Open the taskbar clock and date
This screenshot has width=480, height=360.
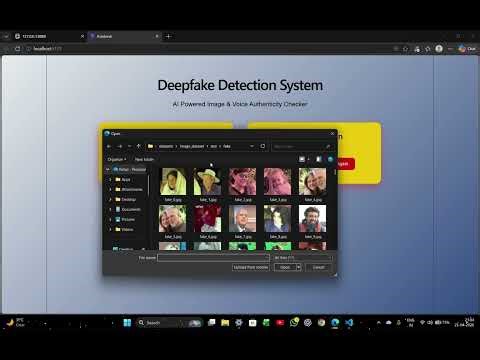pyautogui.click(x=464, y=322)
